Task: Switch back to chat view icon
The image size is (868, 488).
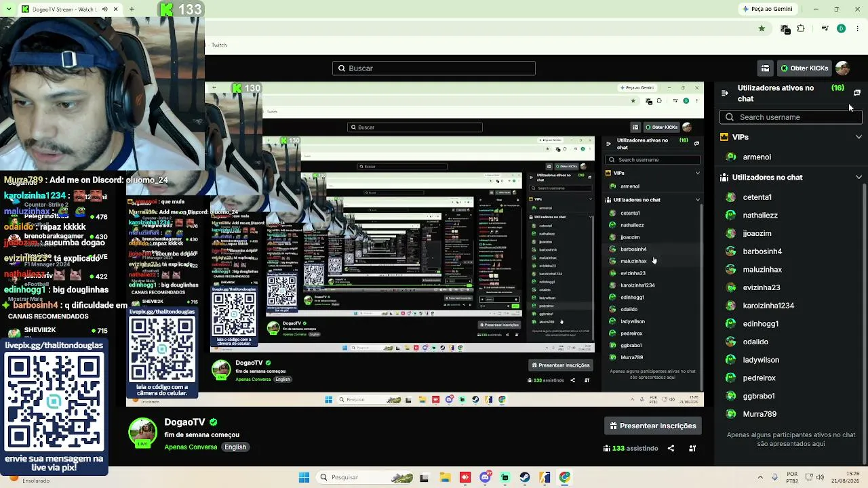Action: click(x=856, y=93)
